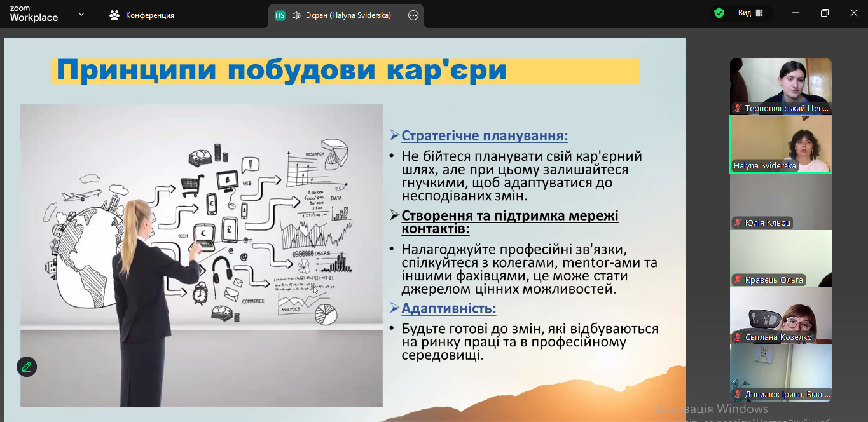Screen dimensions: 868x422
Task: Click the Zoom Workplace logo
Action: (34, 14)
